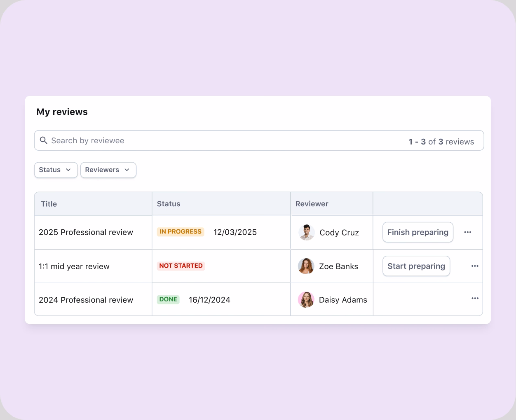Screen dimensions: 516x420
Task: Click the search magnifier icon
Action: (43, 140)
